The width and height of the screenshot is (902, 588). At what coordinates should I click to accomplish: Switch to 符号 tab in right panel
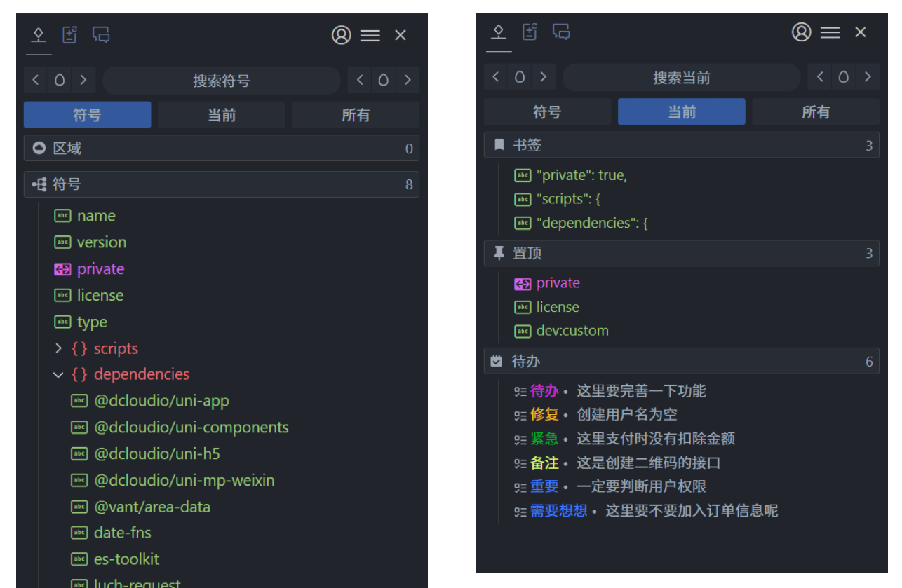pos(547,111)
